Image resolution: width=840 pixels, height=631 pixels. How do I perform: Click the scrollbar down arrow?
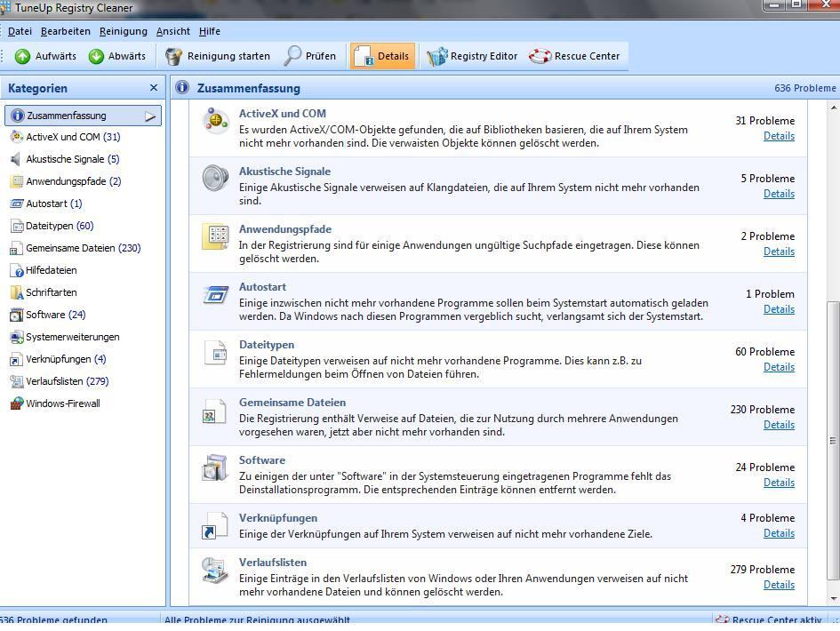pos(833,599)
